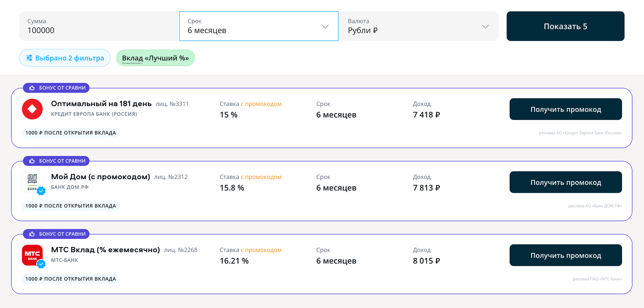644x308 pixels.
Task: Open the Оптимальный на 181 день deposit title
Action: click(101, 104)
